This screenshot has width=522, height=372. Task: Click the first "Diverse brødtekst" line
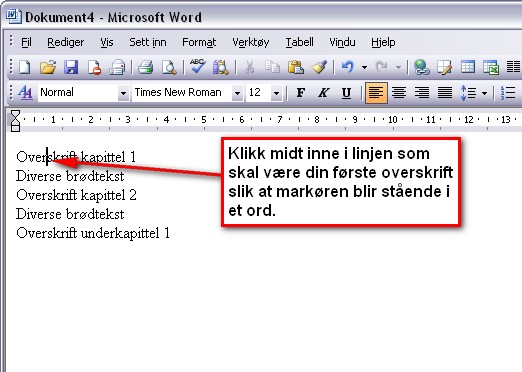[x=70, y=176]
